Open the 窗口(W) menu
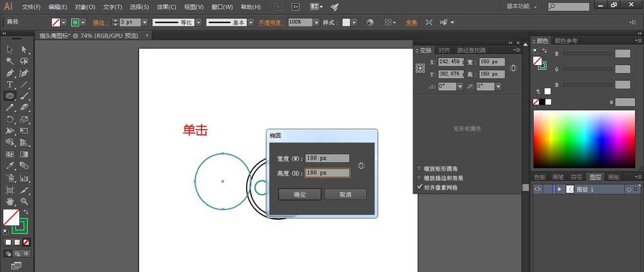 pos(222,7)
